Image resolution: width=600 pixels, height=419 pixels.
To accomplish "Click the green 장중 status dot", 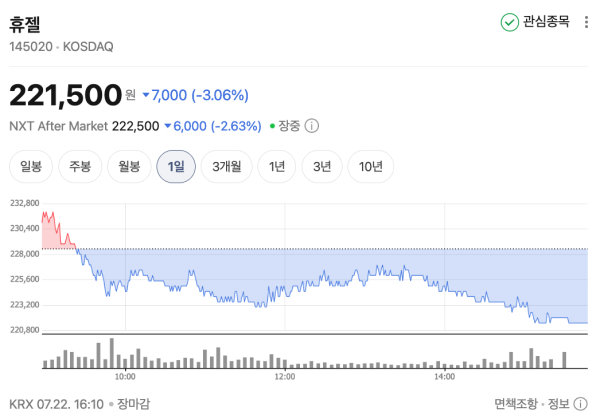I will 272,126.
